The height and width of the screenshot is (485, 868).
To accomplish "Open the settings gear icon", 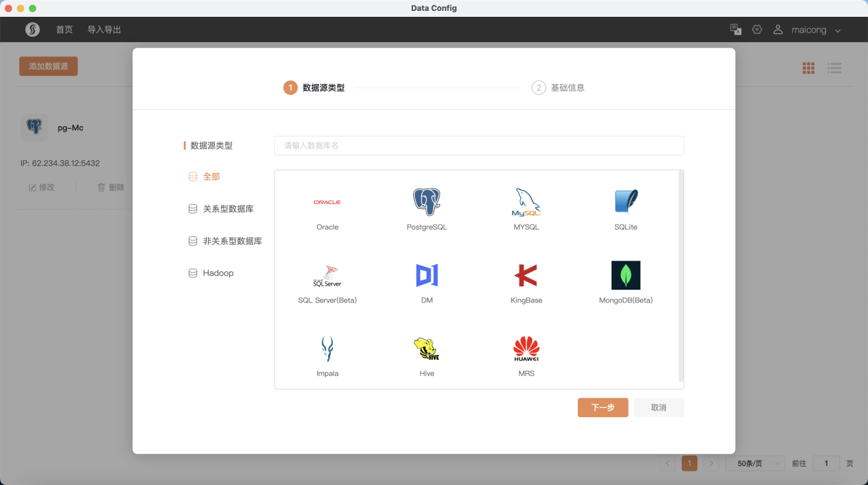I will 757,30.
